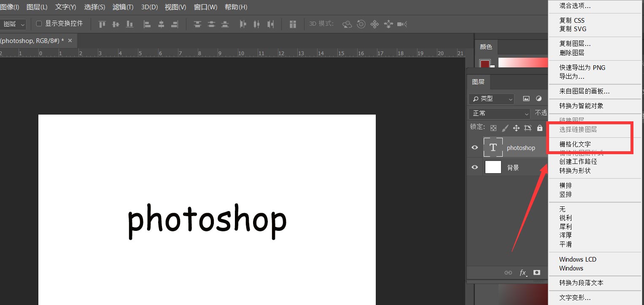Click the align vertical centers icon
Viewport: 644px width, 305px height.
116,24
